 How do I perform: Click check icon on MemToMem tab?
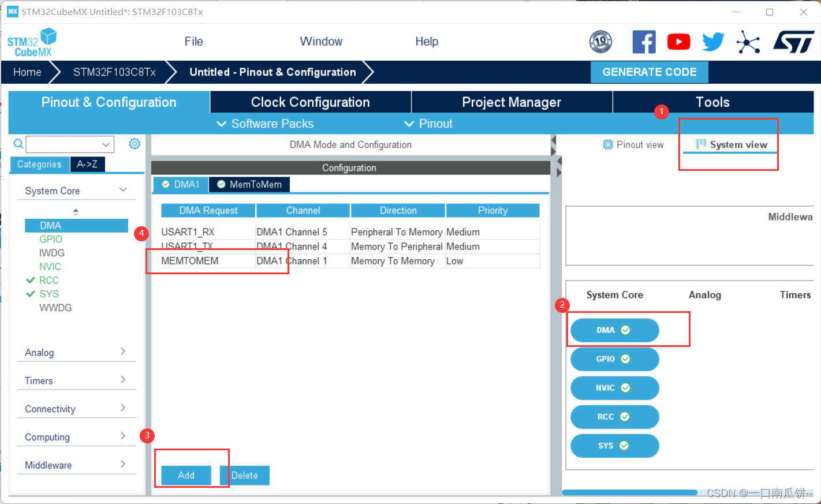click(x=221, y=184)
